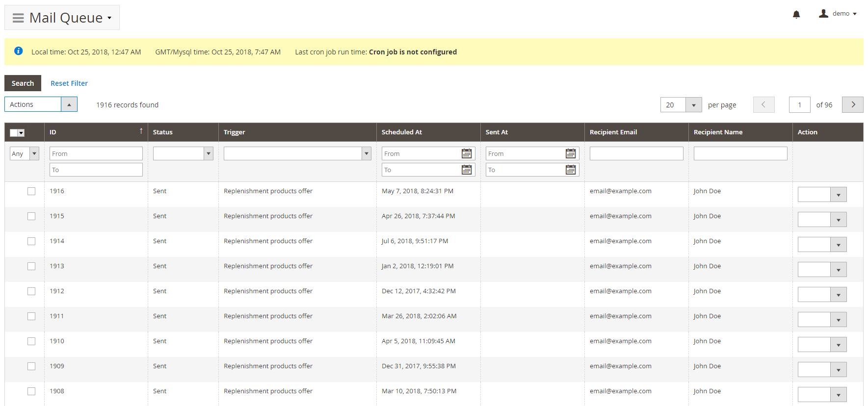Open the Any selection filter dropdown

tap(25, 153)
